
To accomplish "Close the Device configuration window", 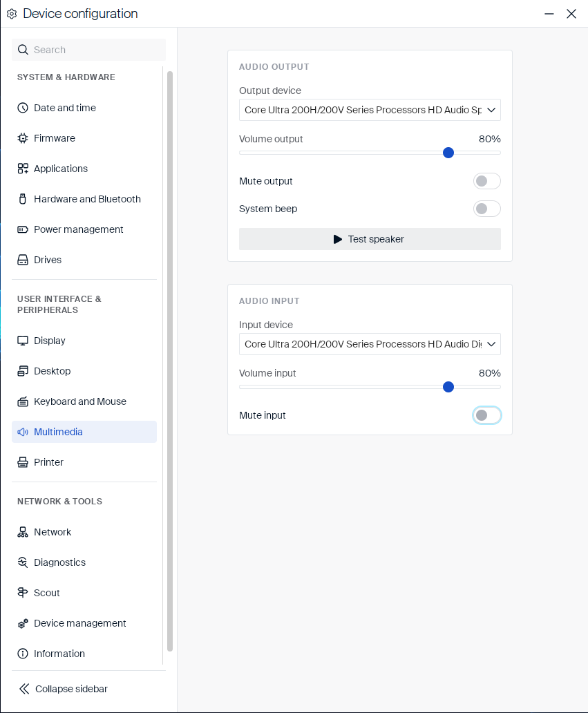I will [571, 14].
